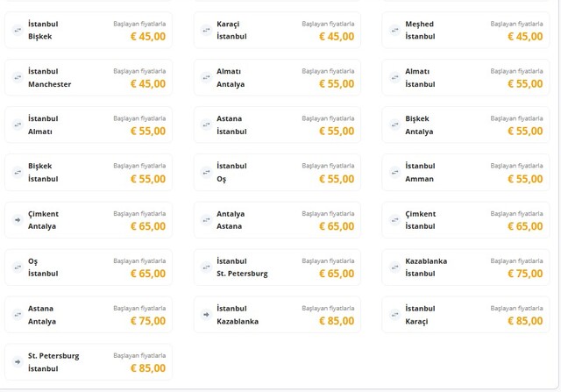Click the round-trip icon on Meşhed–İstanbul card
561x392 pixels.
394,30
